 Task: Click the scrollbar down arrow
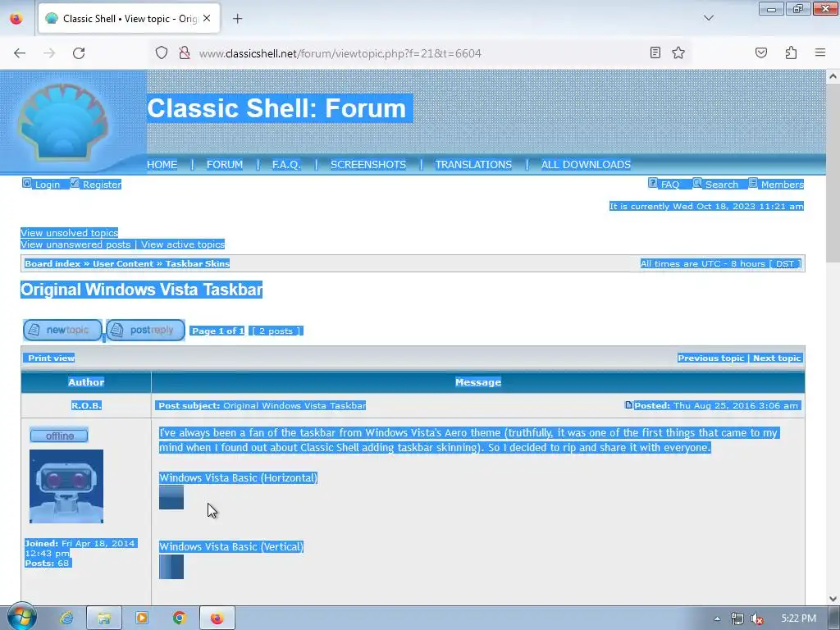click(x=833, y=598)
